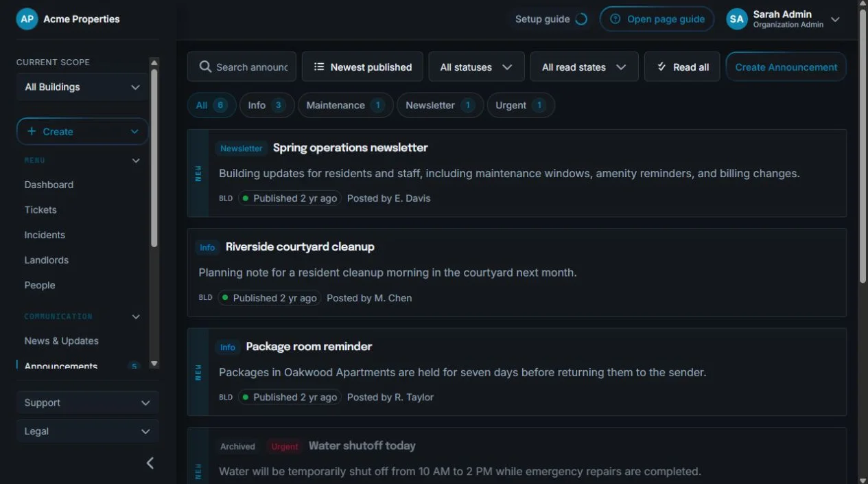Screen dimensions: 868x484
Task: Click the sidebar scrollbar down arrow
Action: (x=154, y=363)
